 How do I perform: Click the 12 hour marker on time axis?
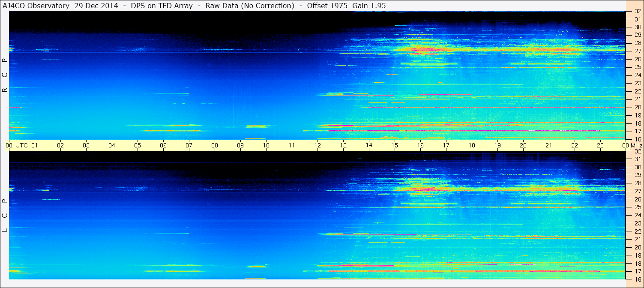pyautogui.click(x=318, y=145)
